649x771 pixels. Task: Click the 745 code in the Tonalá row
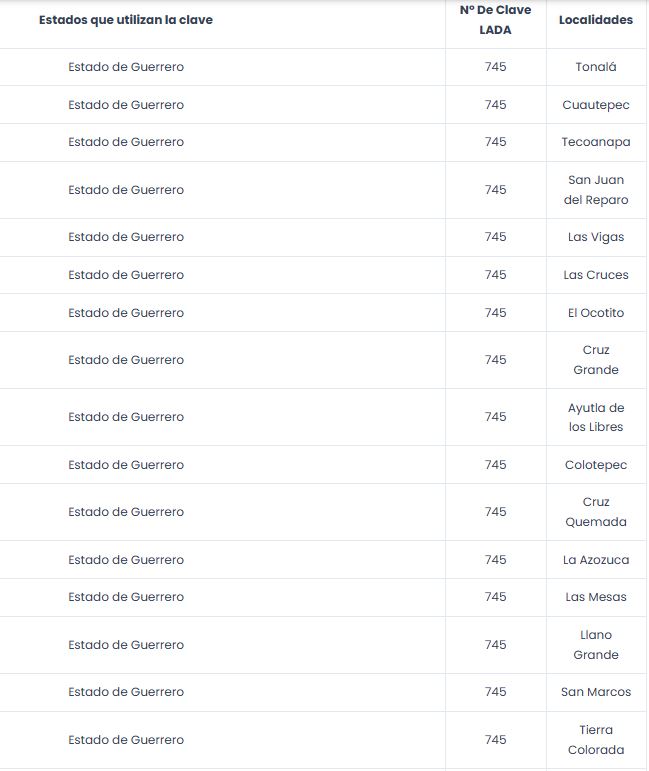(496, 67)
